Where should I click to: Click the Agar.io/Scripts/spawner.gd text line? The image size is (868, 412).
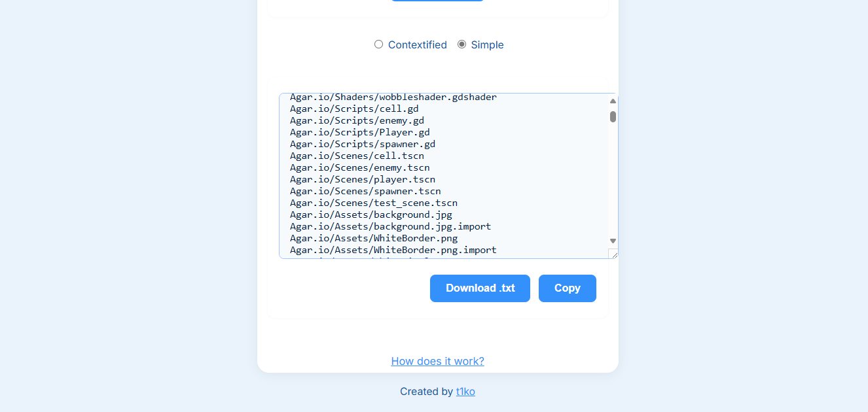363,144
